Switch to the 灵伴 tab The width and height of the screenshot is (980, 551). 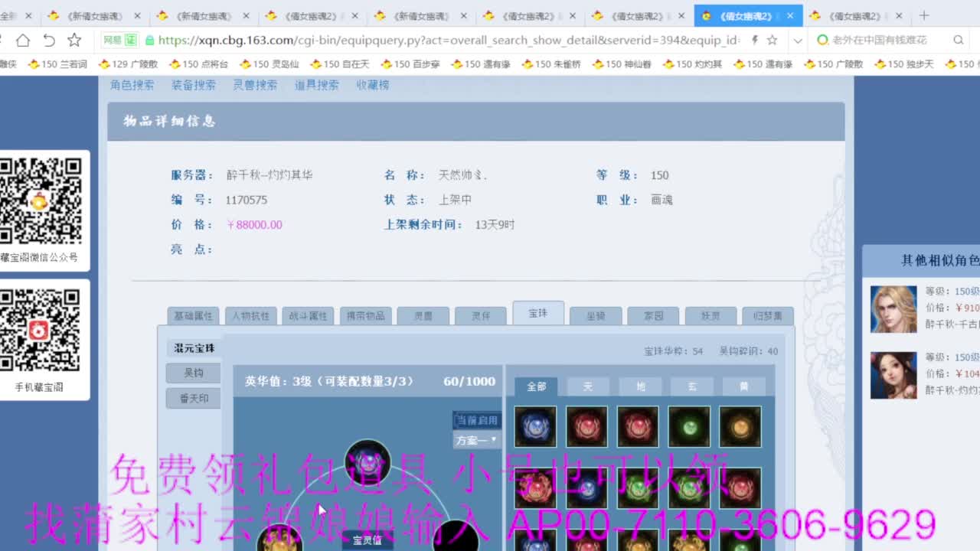(480, 315)
